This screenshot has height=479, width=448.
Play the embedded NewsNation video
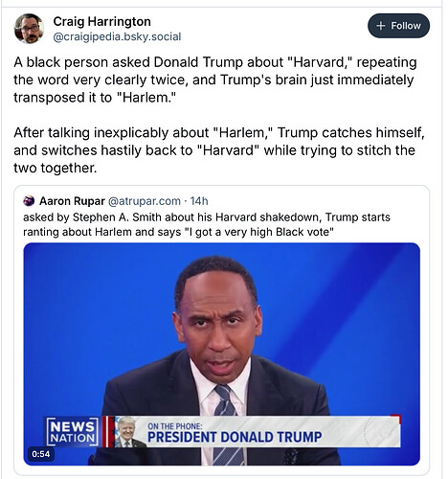pos(222,354)
